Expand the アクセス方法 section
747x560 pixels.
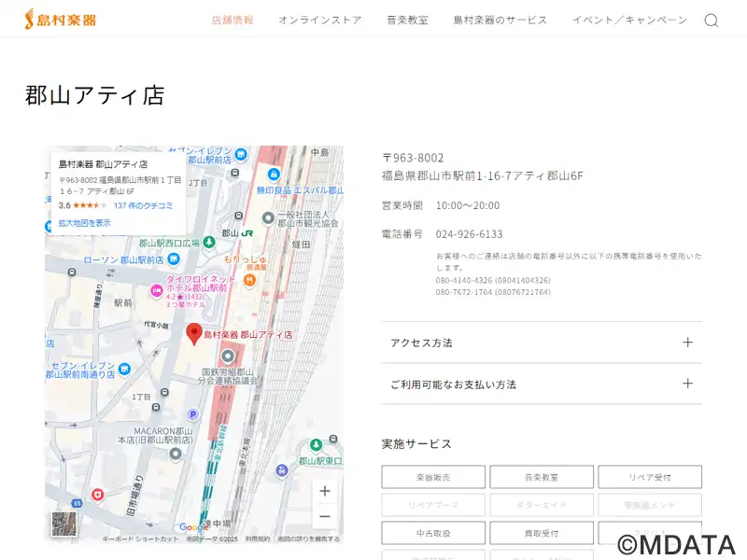coord(542,343)
